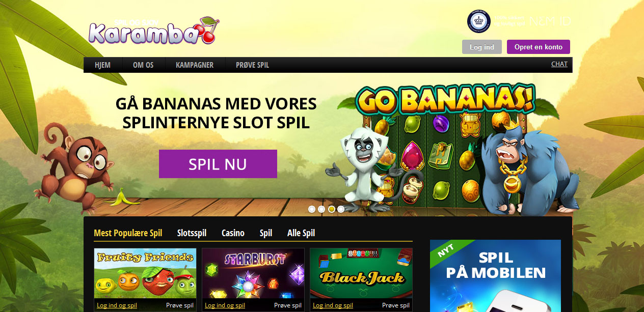Click the Log ind button
The height and width of the screenshot is (312, 644).
pos(482,47)
